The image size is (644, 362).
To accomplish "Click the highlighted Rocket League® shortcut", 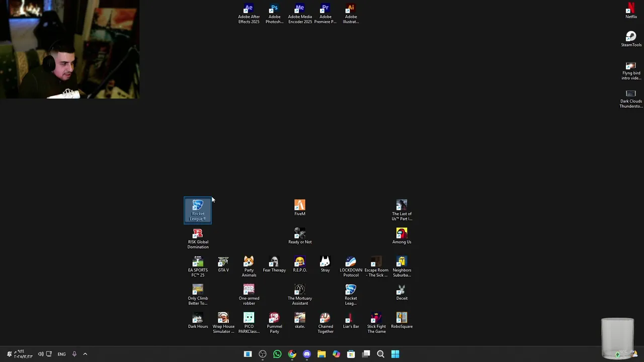I will point(198,210).
